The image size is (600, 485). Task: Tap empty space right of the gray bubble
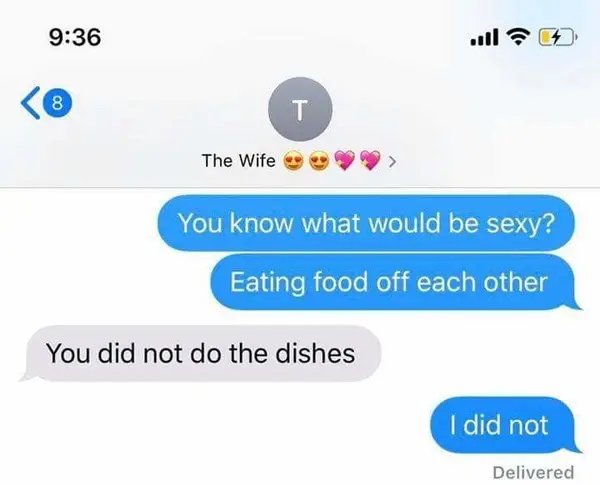click(486, 353)
